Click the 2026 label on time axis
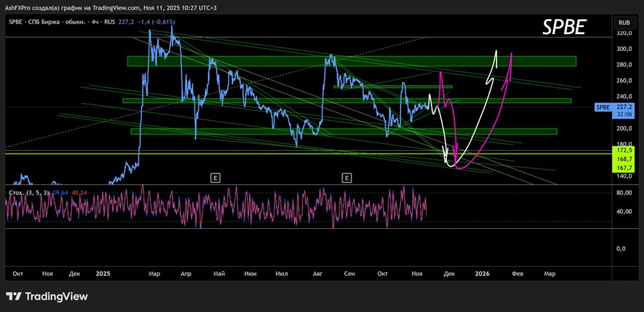 [482, 273]
